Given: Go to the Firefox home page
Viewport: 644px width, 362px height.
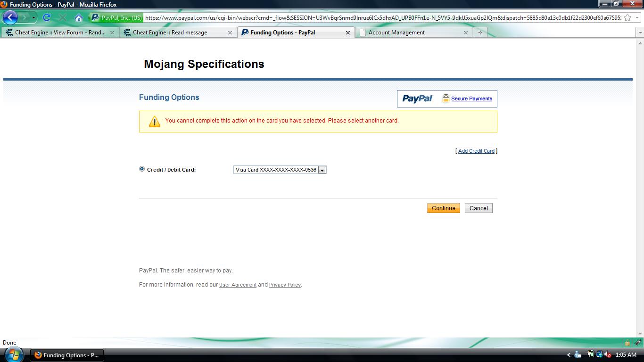Looking at the screenshot, I should click(79, 17).
